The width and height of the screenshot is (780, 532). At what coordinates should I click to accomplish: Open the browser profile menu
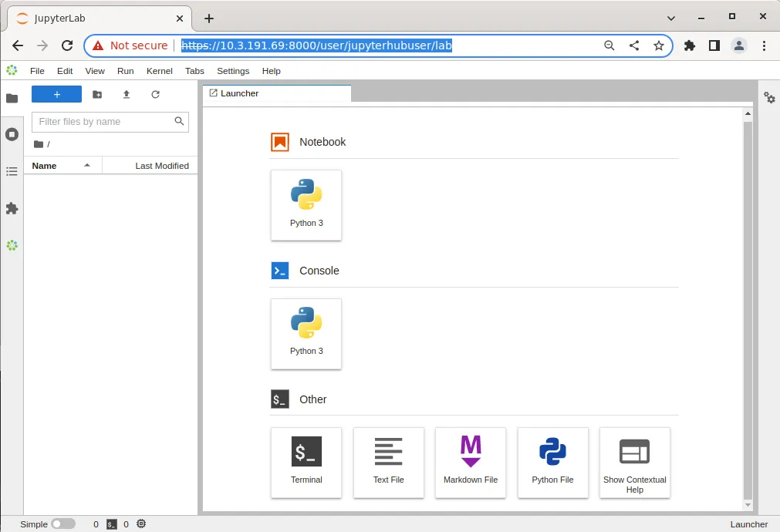(x=739, y=45)
